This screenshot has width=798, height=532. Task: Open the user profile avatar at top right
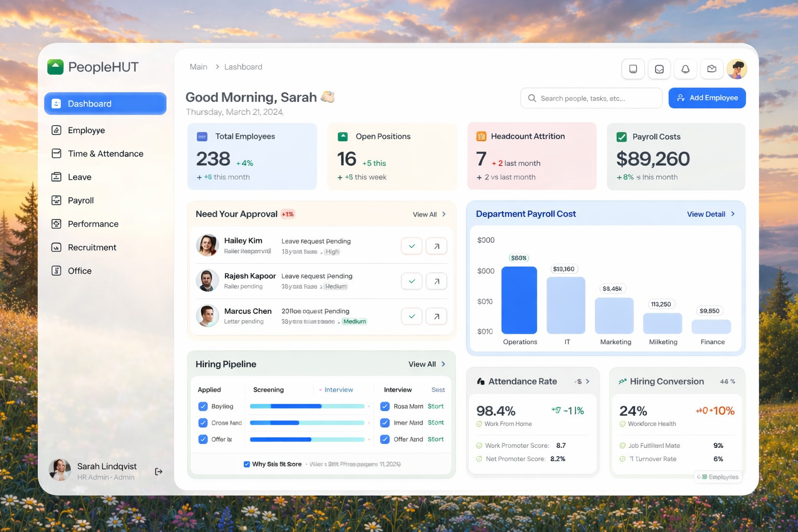pyautogui.click(x=737, y=69)
